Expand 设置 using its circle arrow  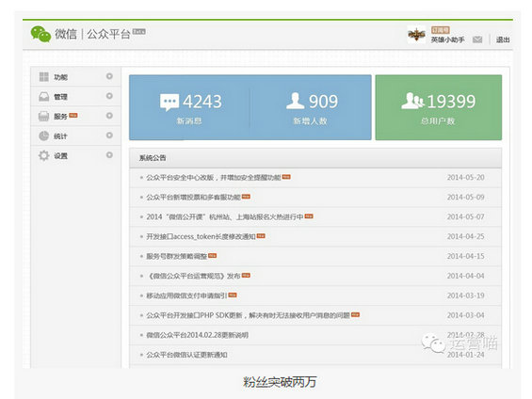click(x=109, y=155)
